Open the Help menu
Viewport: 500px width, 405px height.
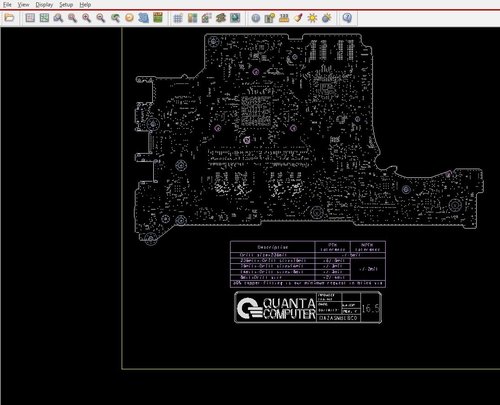[x=85, y=5]
